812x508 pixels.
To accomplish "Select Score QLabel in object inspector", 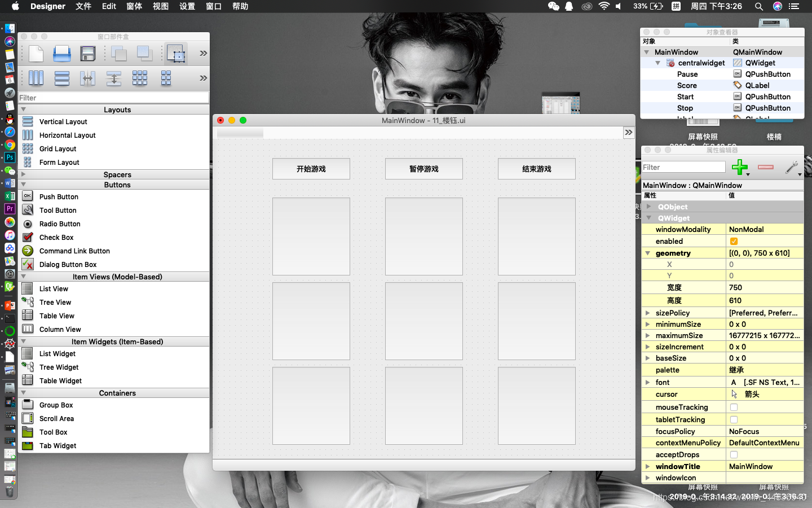I will coord(722,85).
